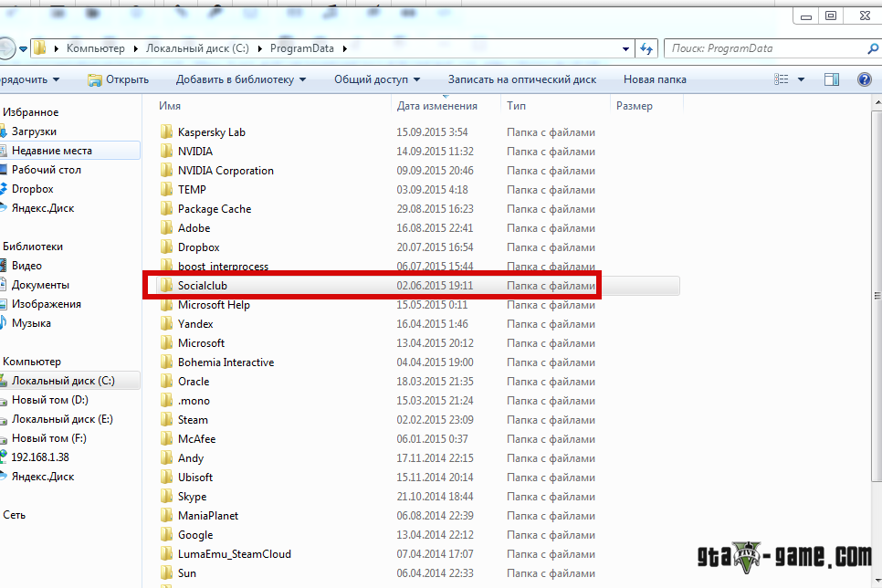Click the Ubisoft folder icon
Image resolution: width=882 pixels, height=588 pixels.
pos(166,477)
